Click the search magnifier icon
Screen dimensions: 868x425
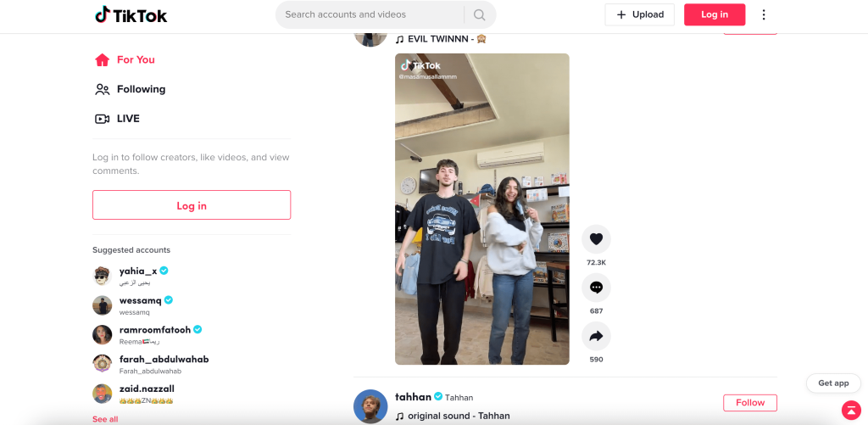pyautogui.click(x=480, y=15)
